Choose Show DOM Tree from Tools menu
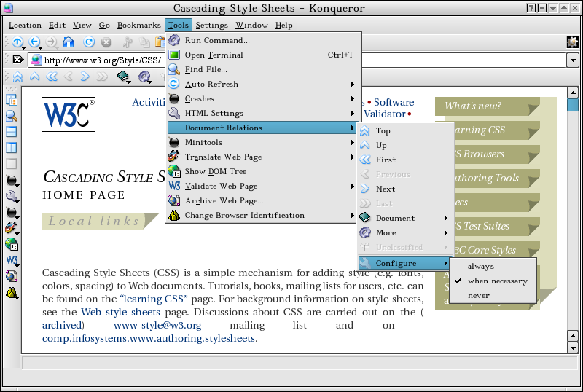Image resolution: width=583 pixels, height=392 pixels. [215, 171]
